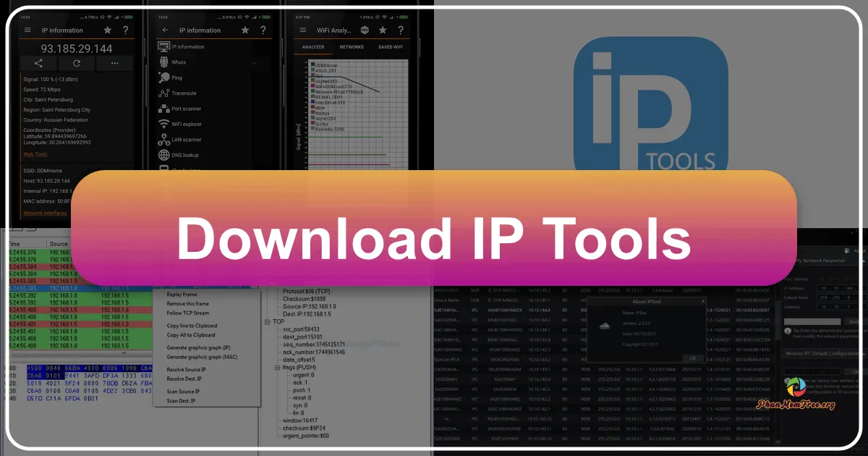
Task: Tap the PRO badge in WiFi Analyzer
Action: pyautogui.click(x=365, y=30)
